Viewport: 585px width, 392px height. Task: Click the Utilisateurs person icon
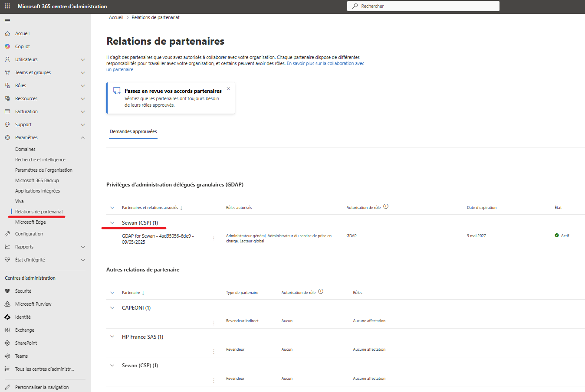click(7, 59)
